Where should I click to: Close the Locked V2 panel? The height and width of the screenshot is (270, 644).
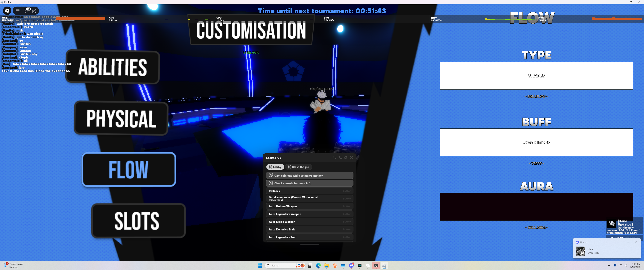(352, 157)
